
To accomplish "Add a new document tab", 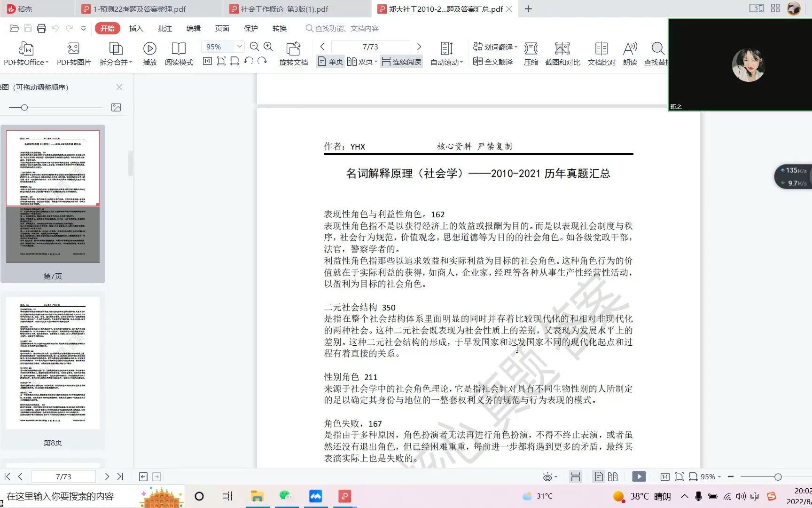I will [528, 9].
